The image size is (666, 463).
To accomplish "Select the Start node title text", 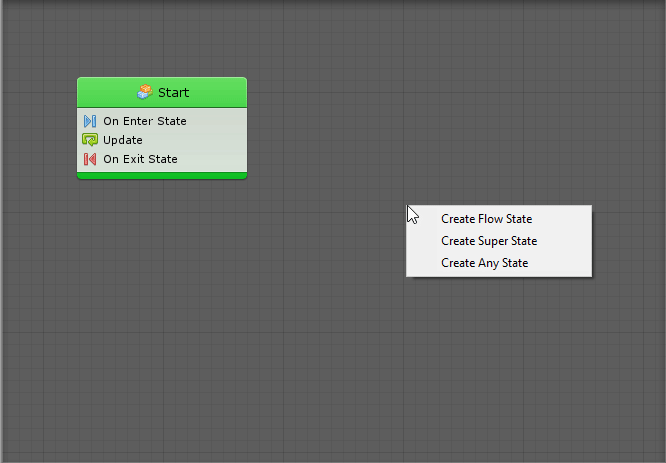I will [173, 92].
